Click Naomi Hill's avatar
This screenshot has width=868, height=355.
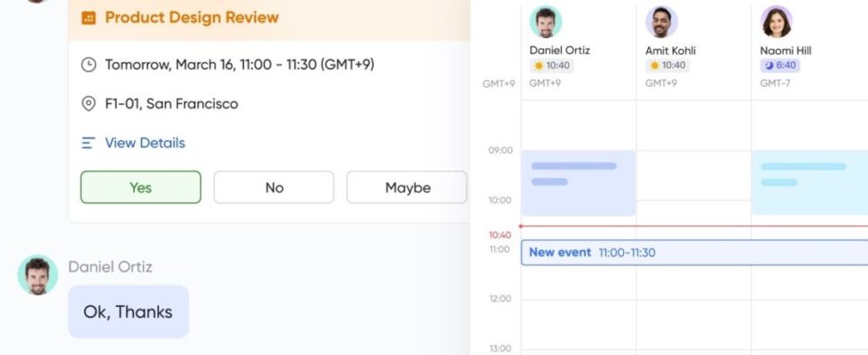coord(777,22)
